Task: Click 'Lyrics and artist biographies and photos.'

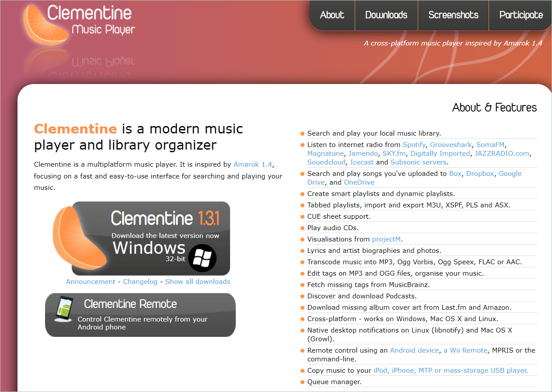Action: 374,251
